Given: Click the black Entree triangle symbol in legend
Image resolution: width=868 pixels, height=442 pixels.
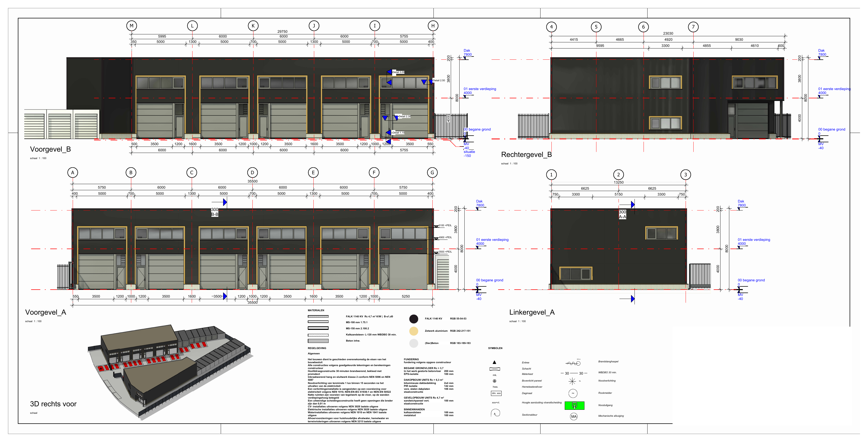Looking at the screenshot, I should (494, 362).
